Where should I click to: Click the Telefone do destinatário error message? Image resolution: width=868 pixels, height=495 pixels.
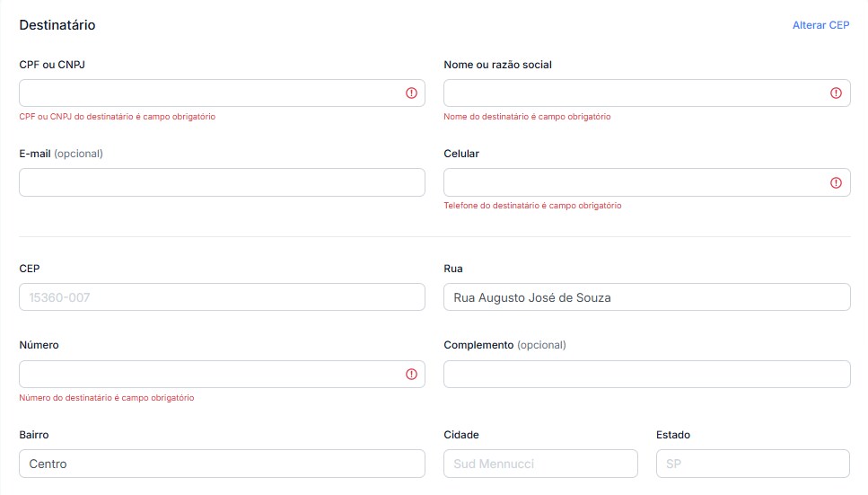(x=532, y=206)
